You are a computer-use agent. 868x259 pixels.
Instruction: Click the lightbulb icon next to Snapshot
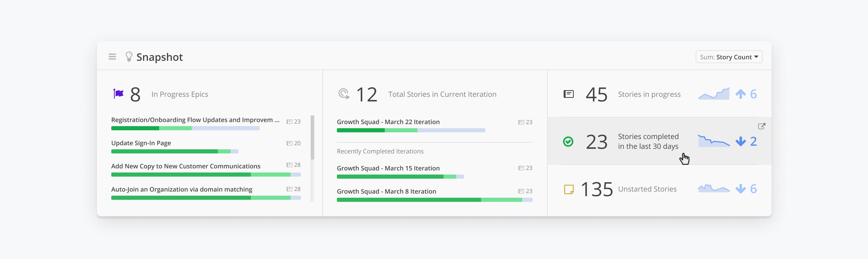coord(129,57)
